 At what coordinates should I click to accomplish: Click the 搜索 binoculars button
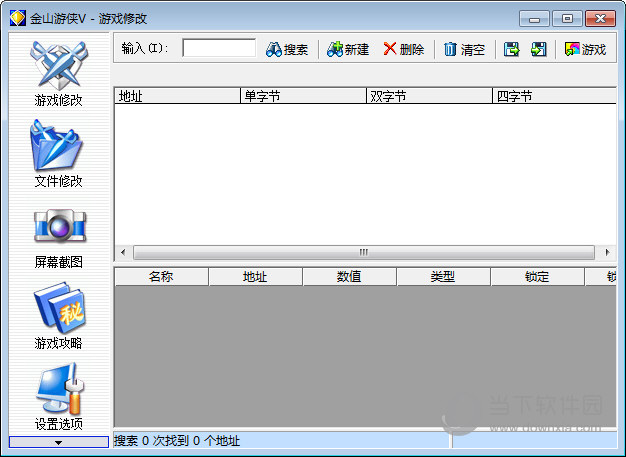click(287, 49)
